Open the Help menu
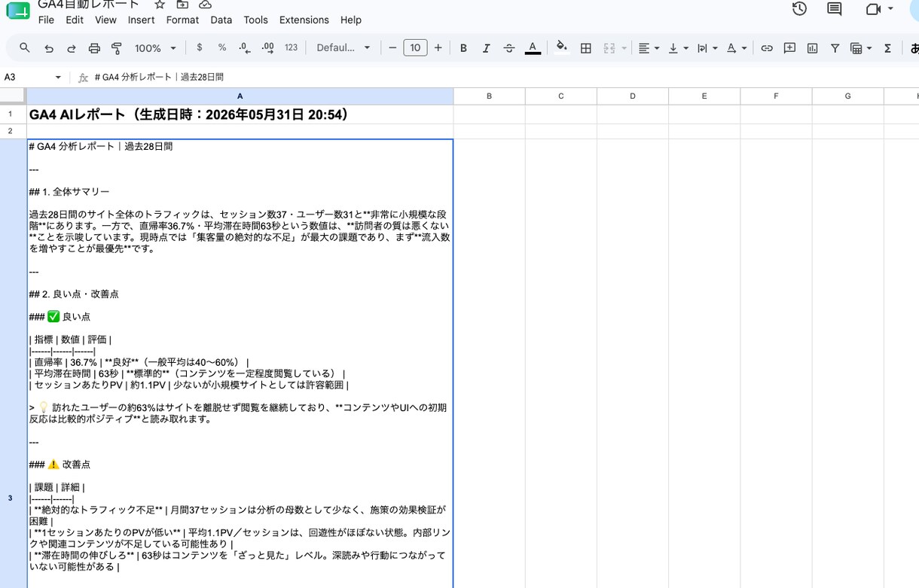 [350, 20]
